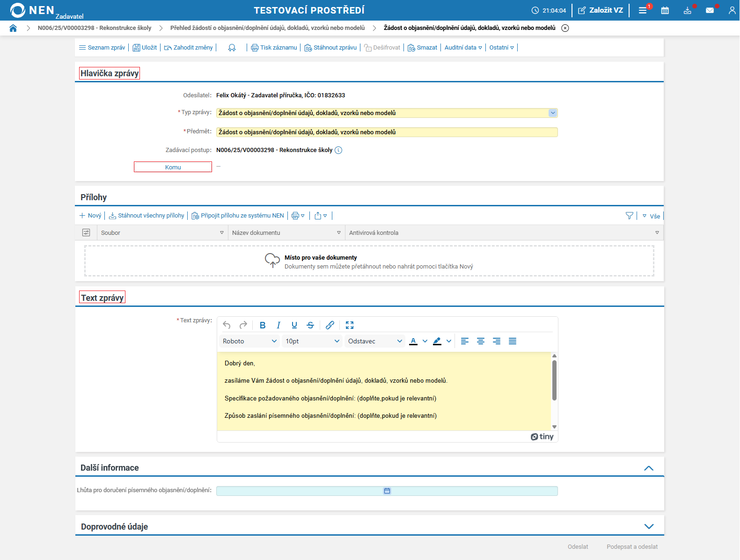
Task: Click the Komu button
Action: (x=173, y=167)
